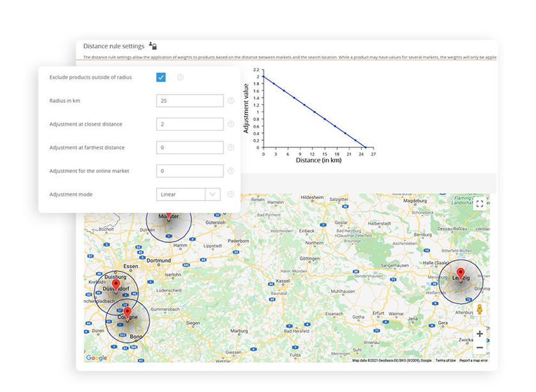Uncheck Exclude products outside of radius
Screen dimensions: 536x392
point(160,77)
